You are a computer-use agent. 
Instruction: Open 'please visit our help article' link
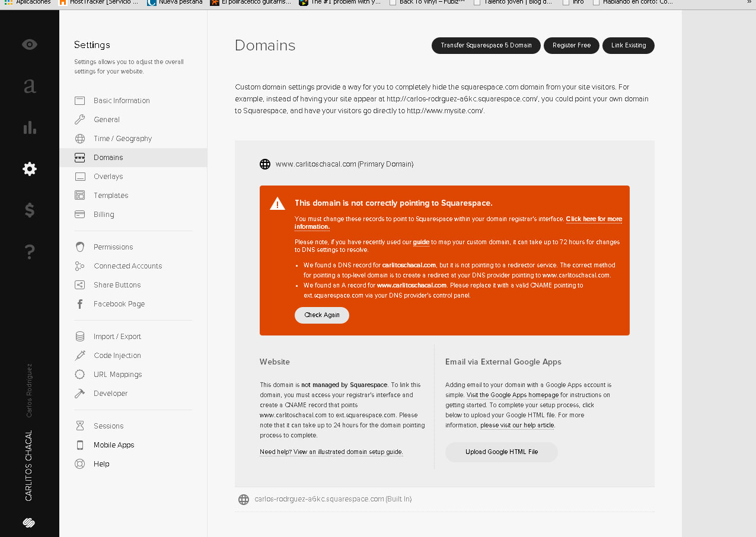click(x=518, y=426)
